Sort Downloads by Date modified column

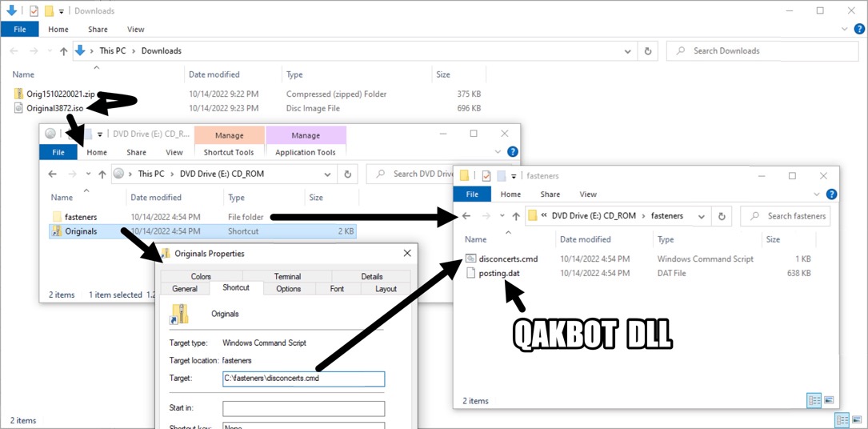(214, 74)
